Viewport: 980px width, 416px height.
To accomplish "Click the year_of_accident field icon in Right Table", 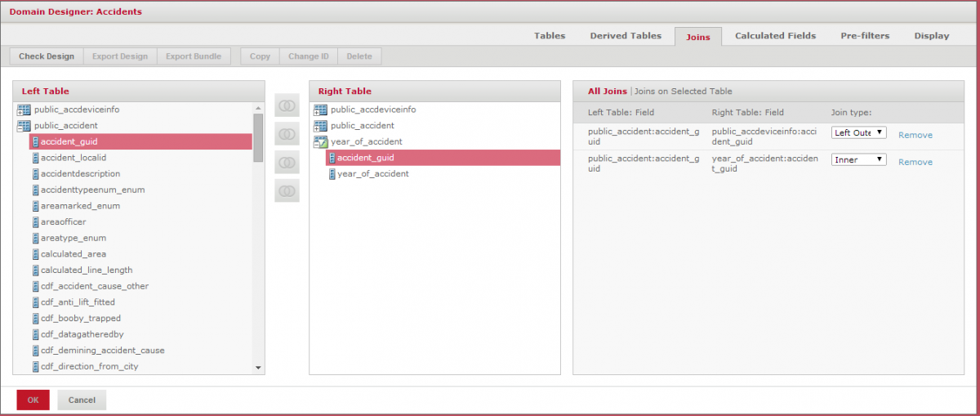I will [332, 174].
